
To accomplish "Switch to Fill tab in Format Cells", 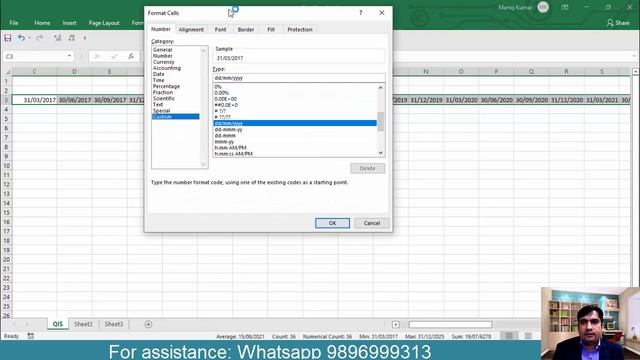I will (x=271, y=29).
